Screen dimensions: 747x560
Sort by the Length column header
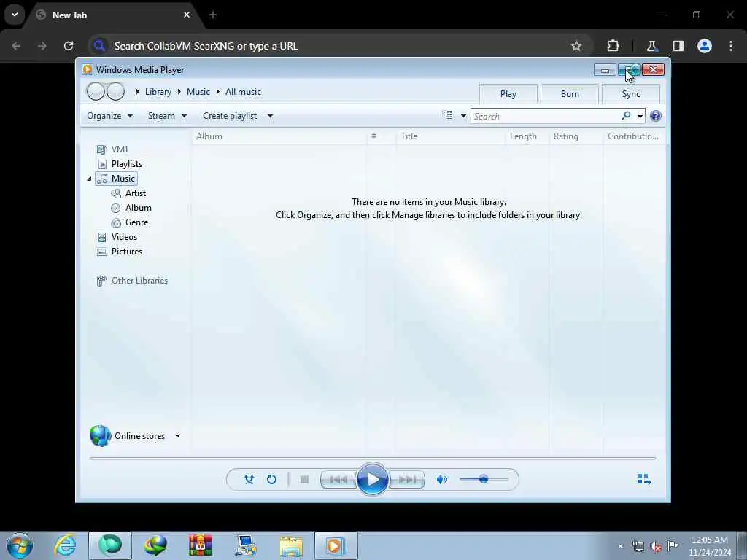pyautogui.click(x=527, y=136)
